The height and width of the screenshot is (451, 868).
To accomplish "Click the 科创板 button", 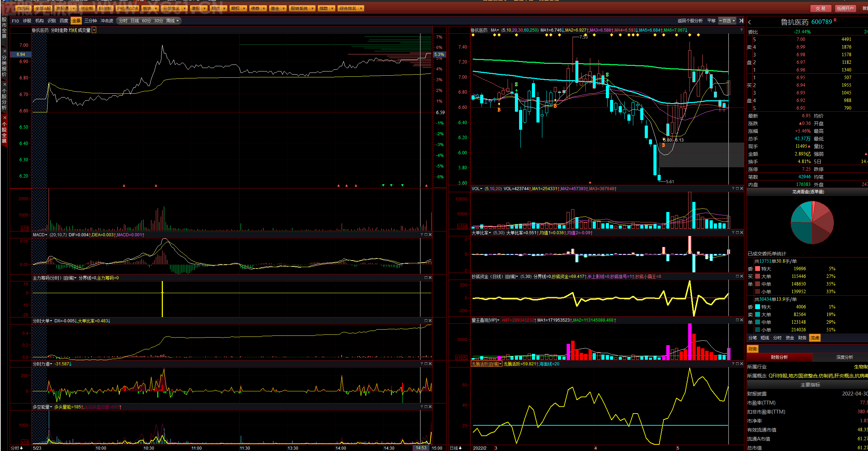I will pos(105,8).
